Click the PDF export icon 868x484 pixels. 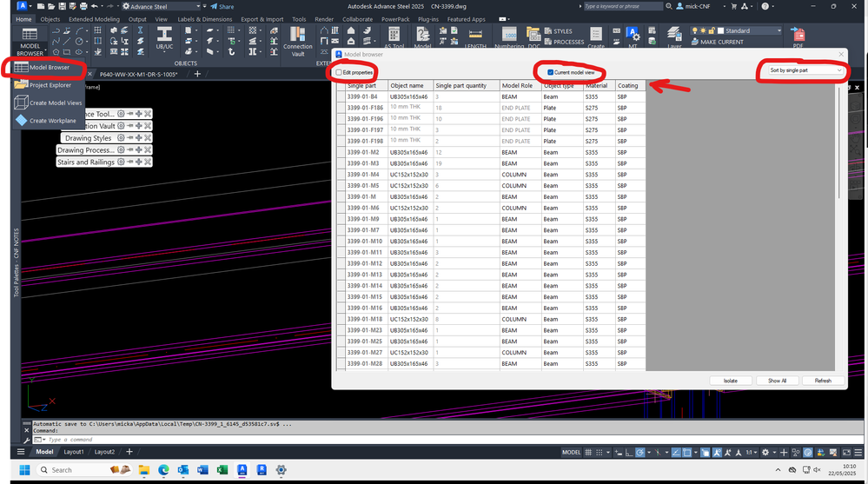tap(798, 35)
